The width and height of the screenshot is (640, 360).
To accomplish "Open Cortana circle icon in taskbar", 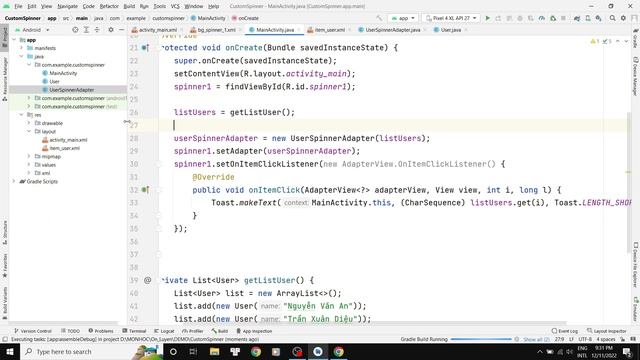I will 173,351.
